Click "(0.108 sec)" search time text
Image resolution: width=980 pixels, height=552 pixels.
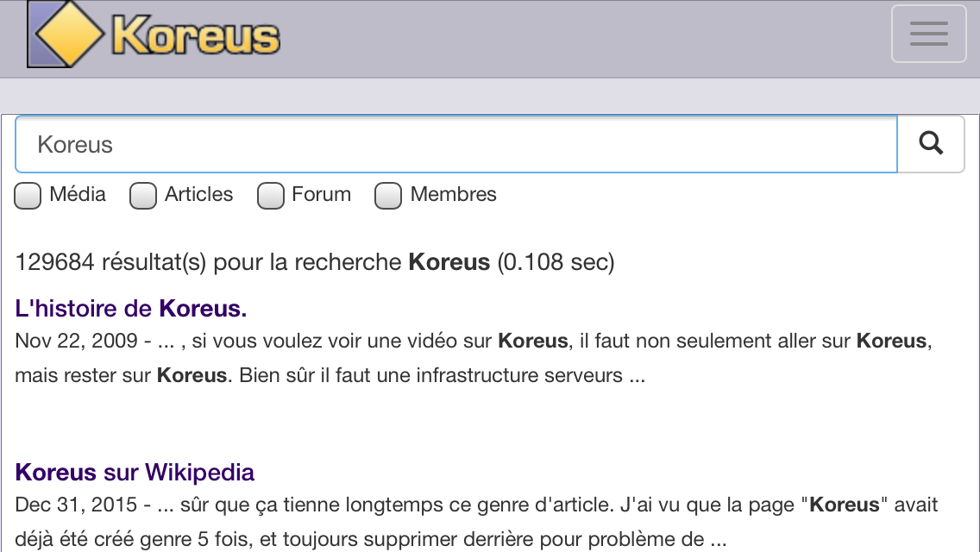click(x=556, y=262)
